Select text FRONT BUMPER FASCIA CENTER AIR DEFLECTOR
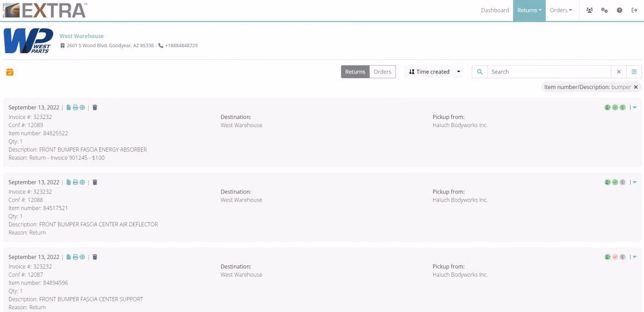The image size is (644, 312). [99, 224]
